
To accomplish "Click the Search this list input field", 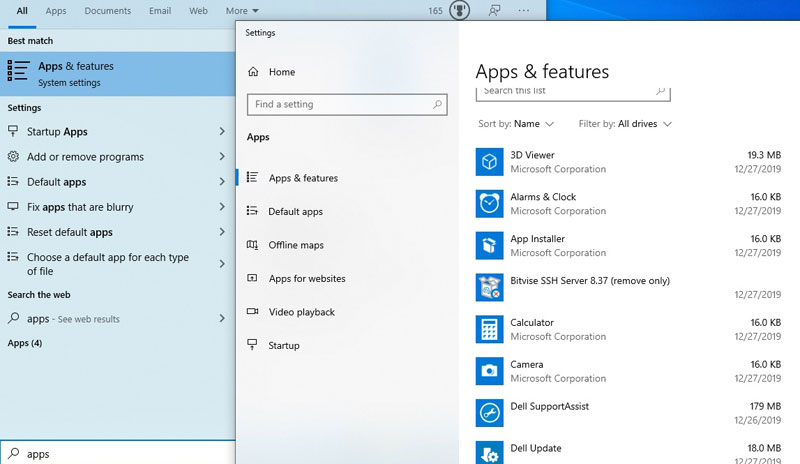I will tap(573, 92).
